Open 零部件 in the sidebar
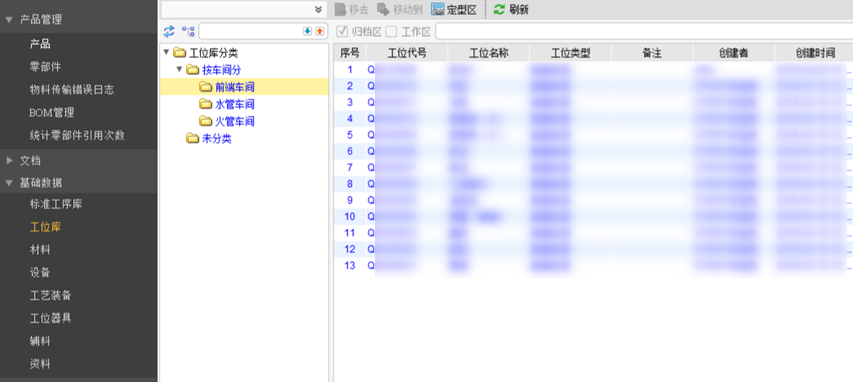The image size is (853, 382). click(45, 67)
